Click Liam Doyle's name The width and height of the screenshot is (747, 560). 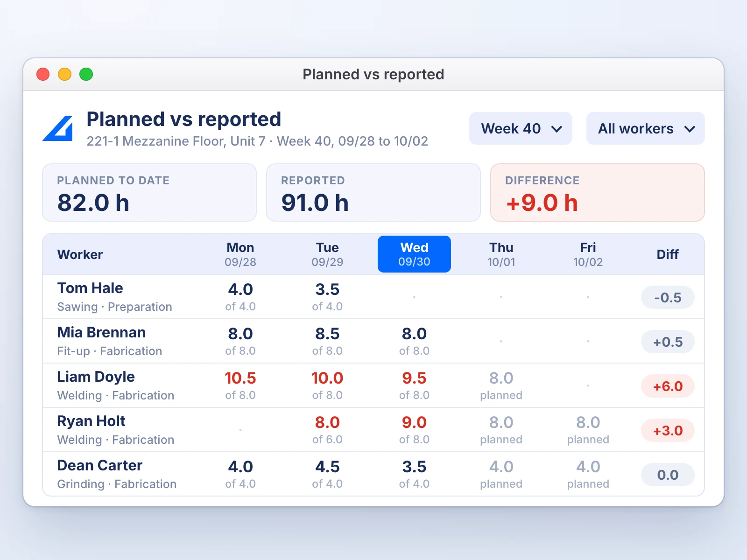coord(96,377)
